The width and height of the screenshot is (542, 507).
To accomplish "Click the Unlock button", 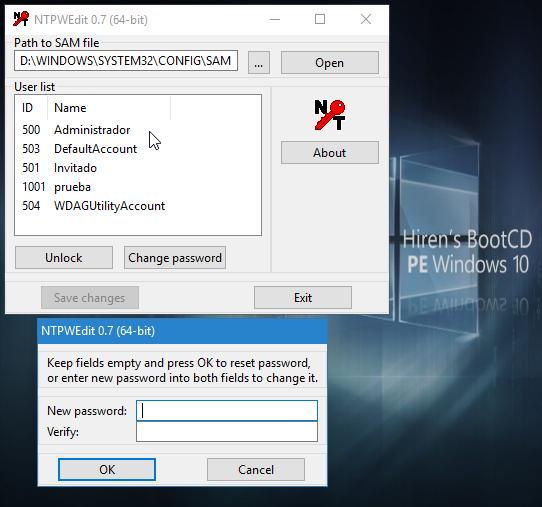I will (x=64, y=257).
